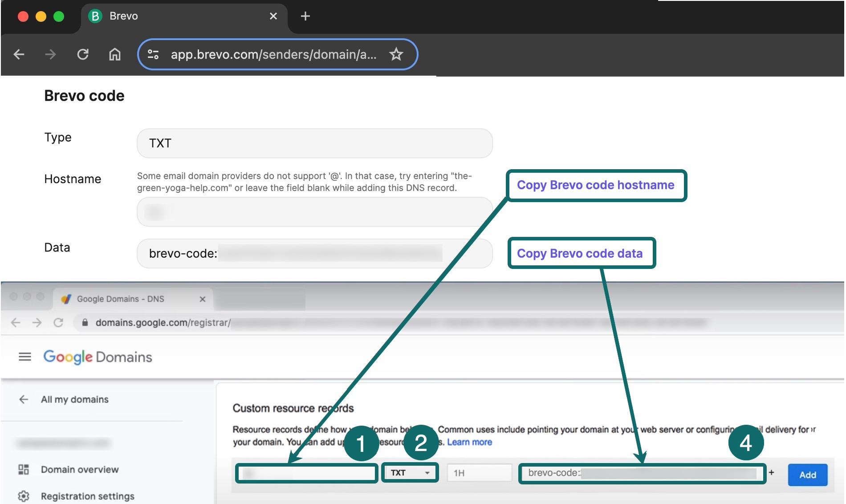Reload the Google Domains page
Viewport: 846px width, 504px height.
pyautogui.click(x=58, y=322)
